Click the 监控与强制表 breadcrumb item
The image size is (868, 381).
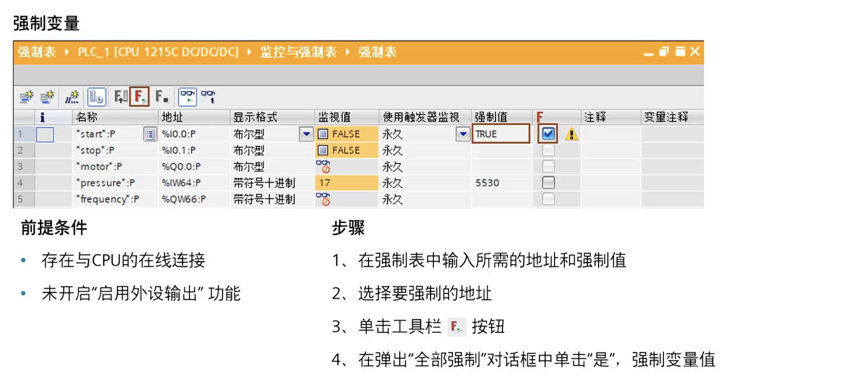click(x=298, y=52)
